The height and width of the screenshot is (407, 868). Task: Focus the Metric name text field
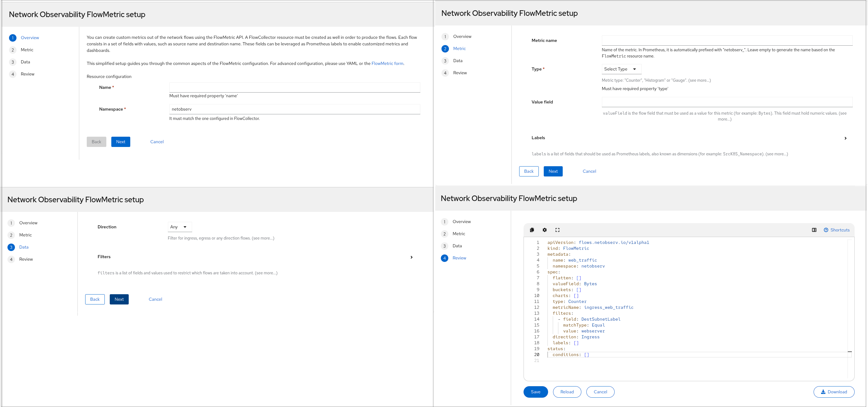pyautogui.click(x=727, y=40)
